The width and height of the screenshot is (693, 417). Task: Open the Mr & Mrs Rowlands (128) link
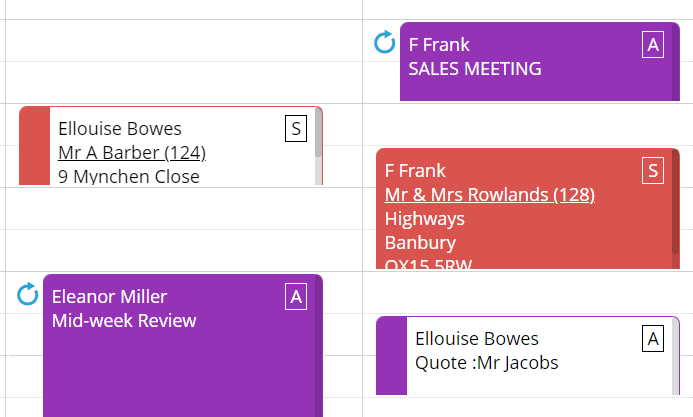490,195
